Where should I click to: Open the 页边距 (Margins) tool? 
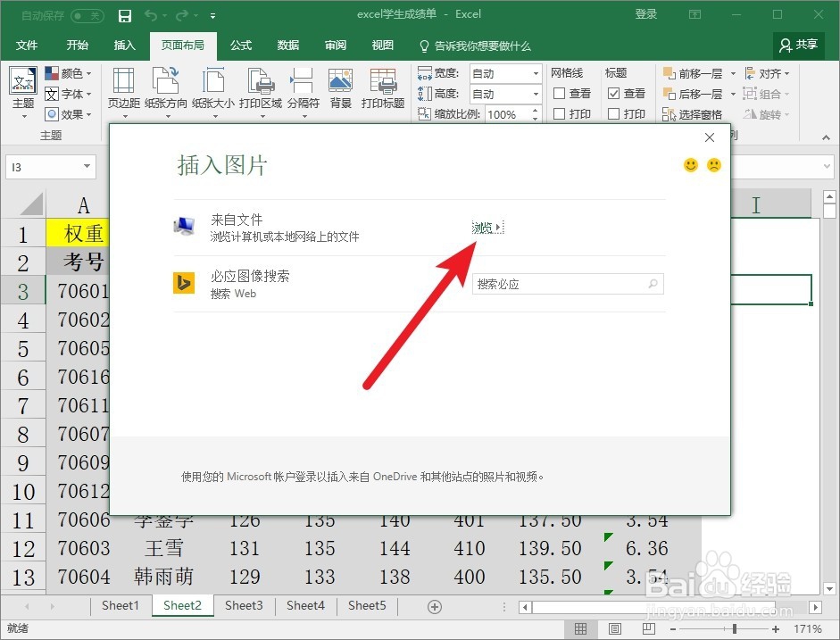tap(122, 89)
